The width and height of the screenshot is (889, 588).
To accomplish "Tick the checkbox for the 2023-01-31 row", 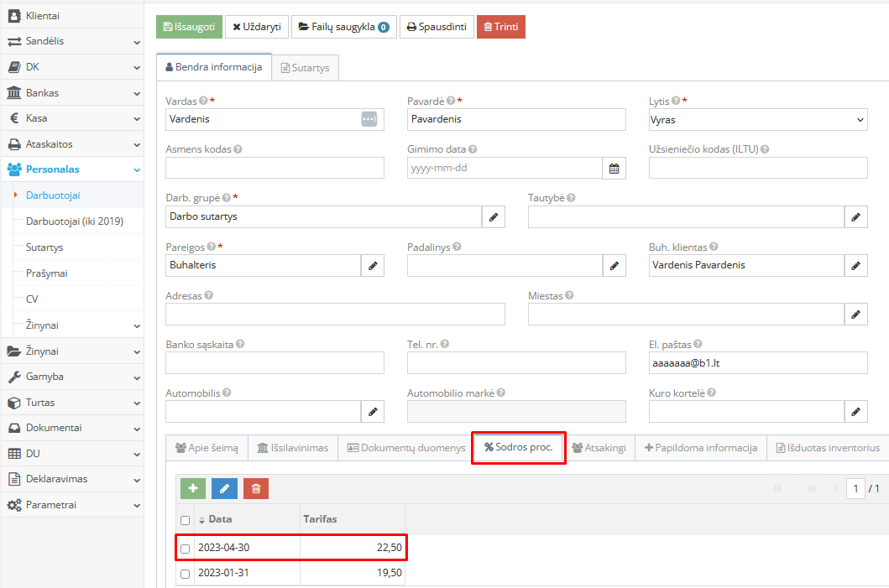I will 186,574.
